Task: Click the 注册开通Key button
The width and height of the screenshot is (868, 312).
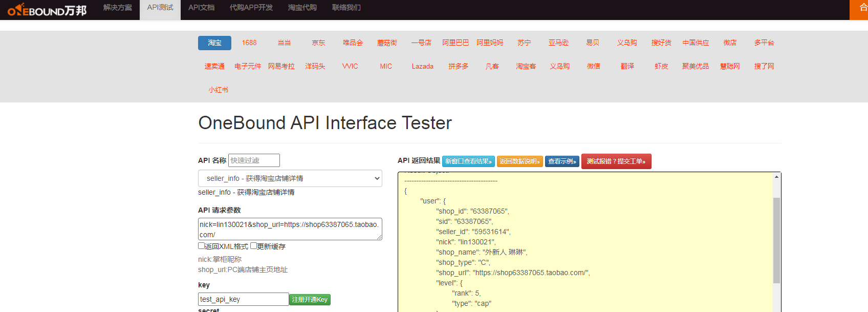Action: click(x=310, y=300)
